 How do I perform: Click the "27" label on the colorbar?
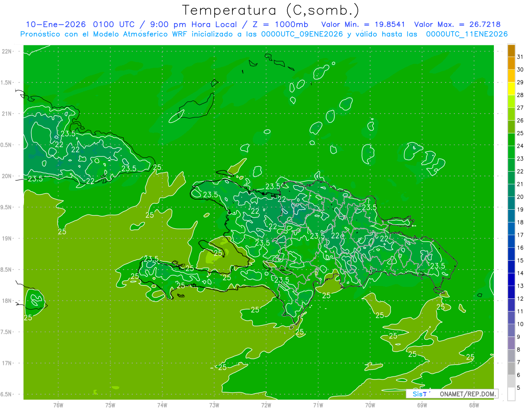coord(520,108)
